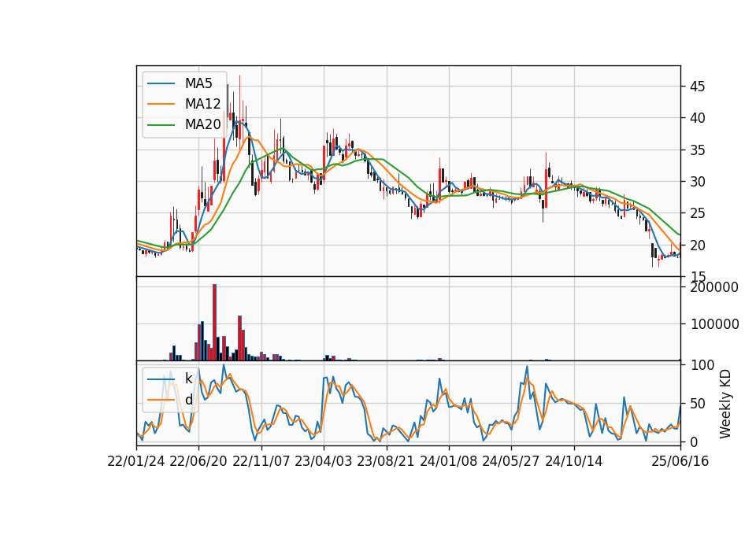Select the 24/01/08 date label
756x543 pixels.
point(448,461)
